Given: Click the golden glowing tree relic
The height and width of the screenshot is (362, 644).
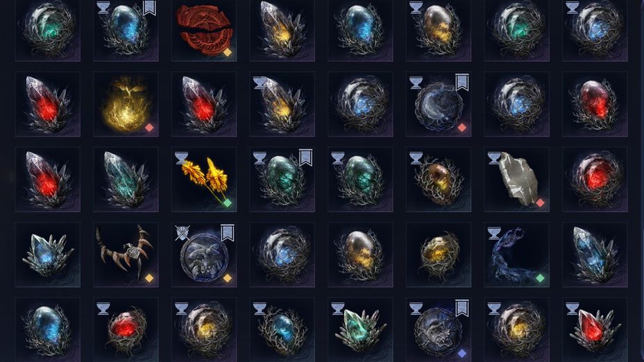Looking at the screenshot, I should (x=126, y=104).
